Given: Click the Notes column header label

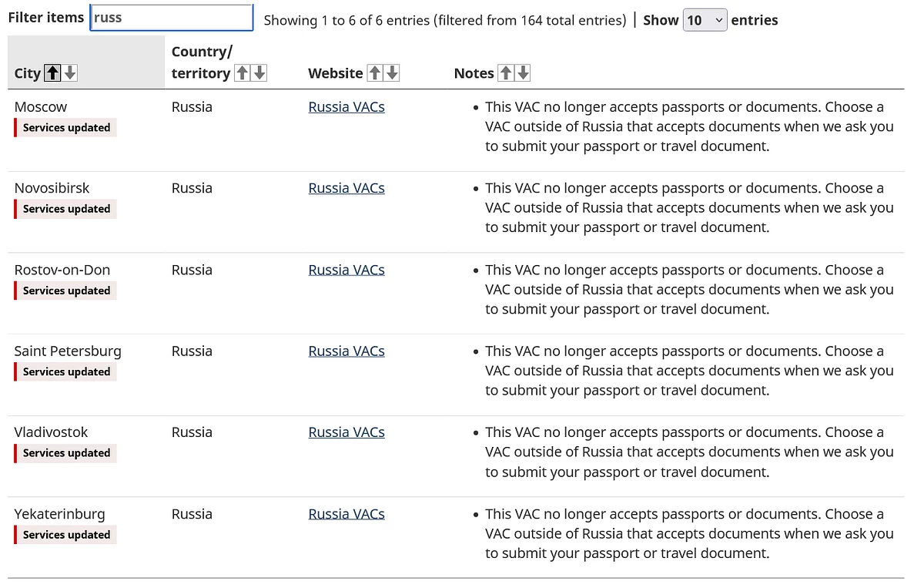Looking at the screenshot, I should 474,73.
